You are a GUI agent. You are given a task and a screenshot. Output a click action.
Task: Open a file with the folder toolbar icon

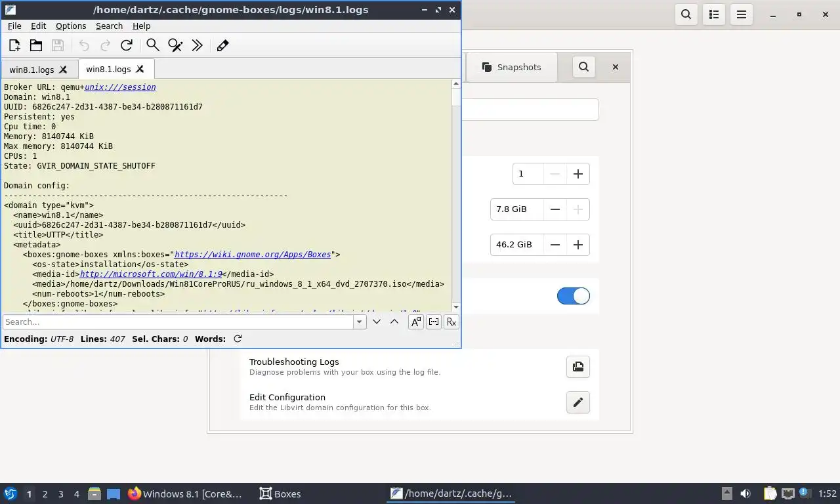[x=36, y=45]
